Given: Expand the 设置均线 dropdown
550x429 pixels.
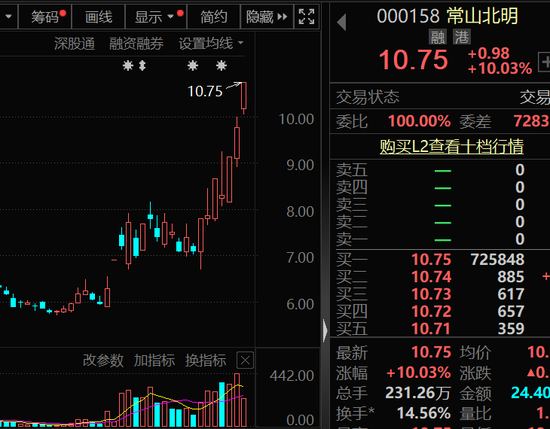Looking at the screenshot, I should point(211,44).
